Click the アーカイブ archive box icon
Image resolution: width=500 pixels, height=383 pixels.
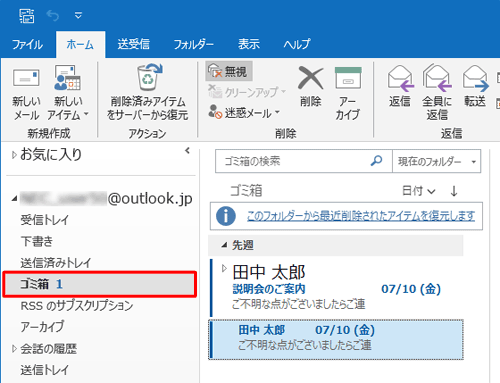pyautogui.click(x=348, y=78)
